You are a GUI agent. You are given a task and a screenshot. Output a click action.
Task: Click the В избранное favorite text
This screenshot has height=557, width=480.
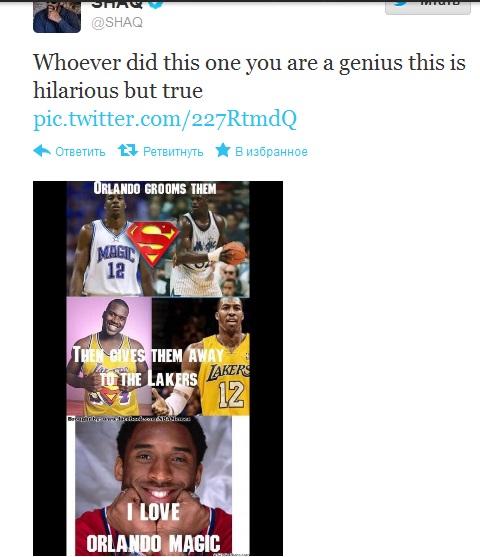pyautogui.click(x=271, y=152)
